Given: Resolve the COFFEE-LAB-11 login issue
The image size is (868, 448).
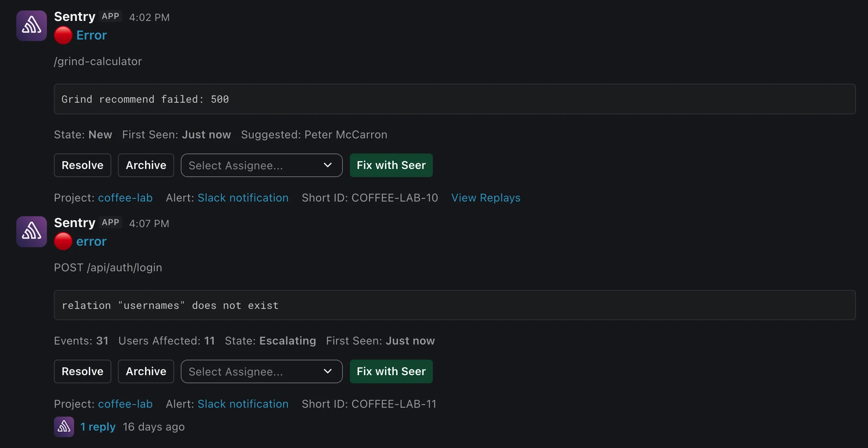Looking at the screenshot, I should 83,372.
